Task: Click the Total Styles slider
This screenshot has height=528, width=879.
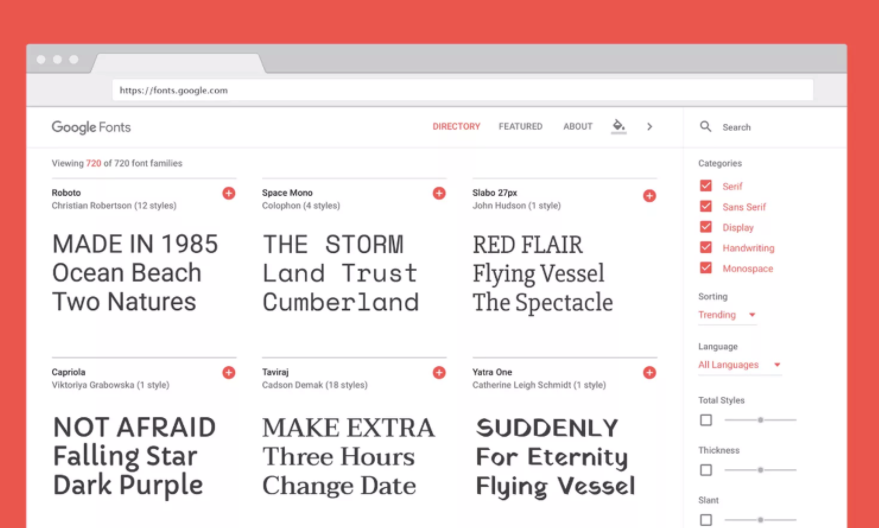Action: tap(760, 420)
